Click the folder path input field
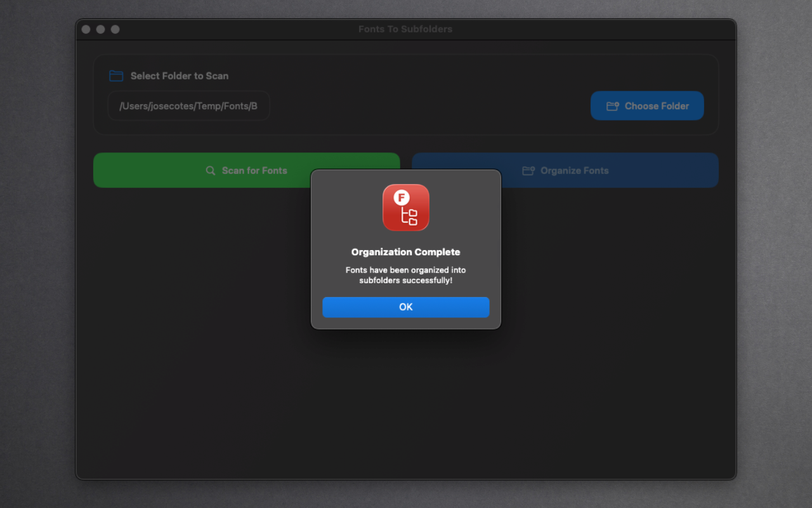Screen dimensions: 812x508 [188, 106]
